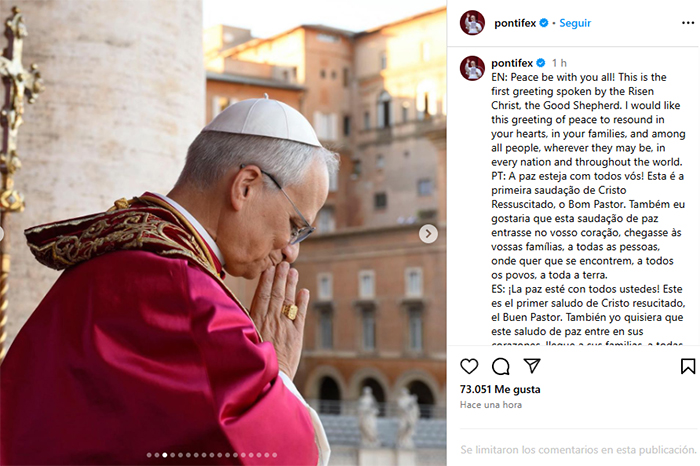Image resolution: width=700 pixels, height=466 pixels.
Task: Follow the account via Seguir
Action: click(x=575, y=23)
